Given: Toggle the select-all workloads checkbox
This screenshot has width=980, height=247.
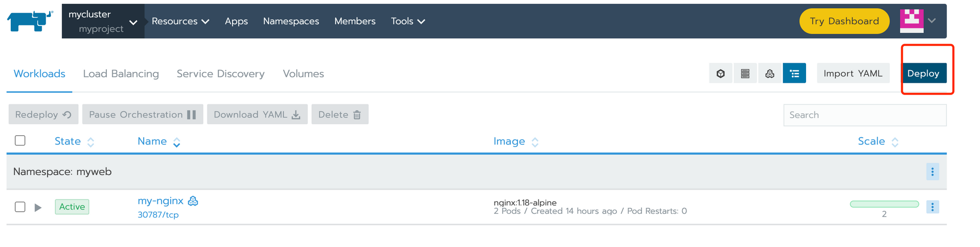Looking at the screenshot, I should 20,141.
